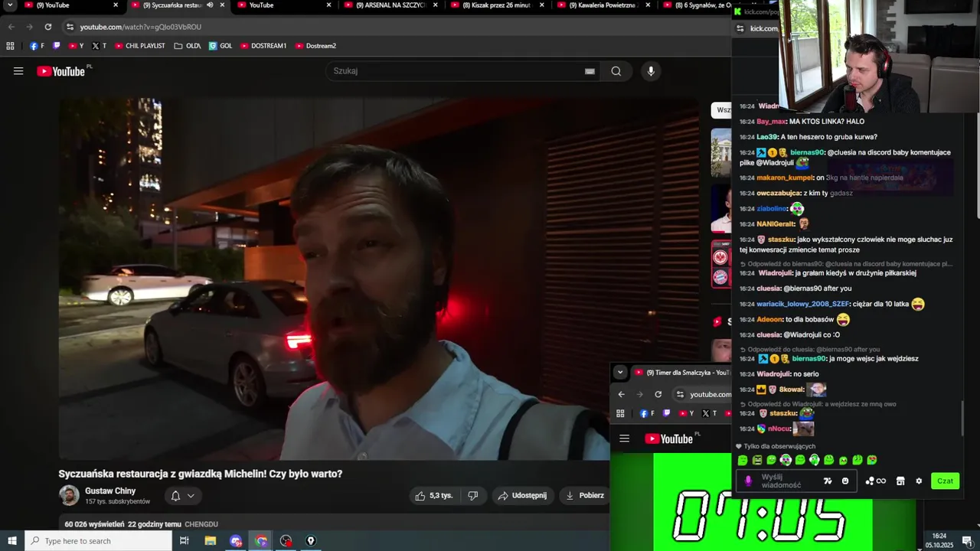Screen dimensions: 980x551
Task: Switch to Kawaleria Powietrzna tab
Action: 603,5
